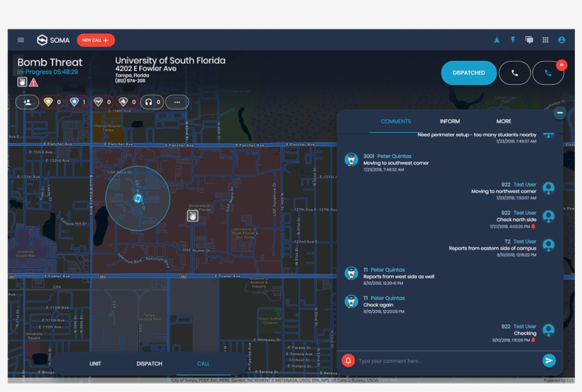
Task: Click the phone location marker in map circle
Action: (138, 198)
